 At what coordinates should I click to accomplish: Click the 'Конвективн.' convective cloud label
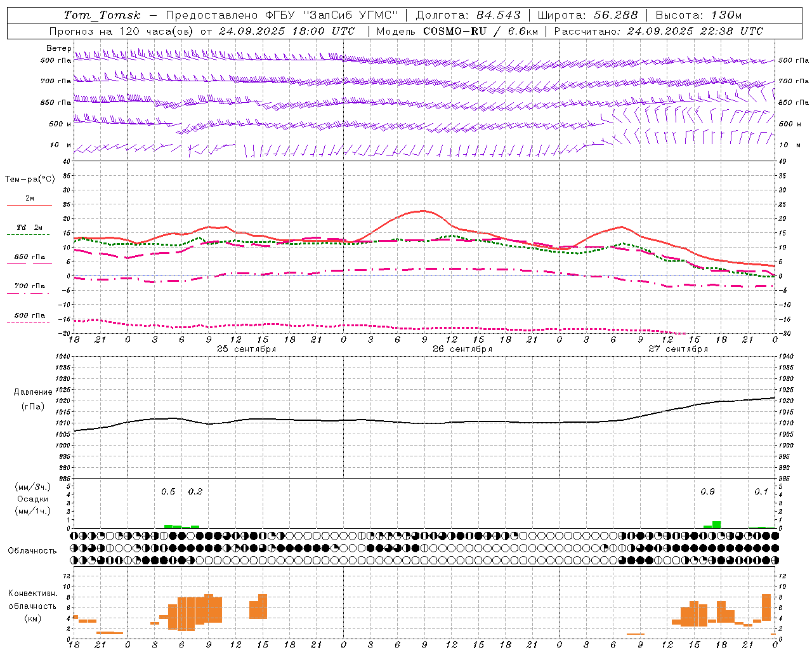pyautogui.click(x=32, y=594)
